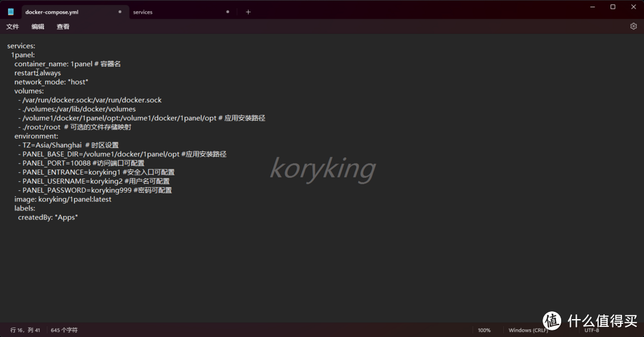The width and height of the screenshot is (644, 337).
Task: Click the restart: always line
Action: tap(38, 73)
